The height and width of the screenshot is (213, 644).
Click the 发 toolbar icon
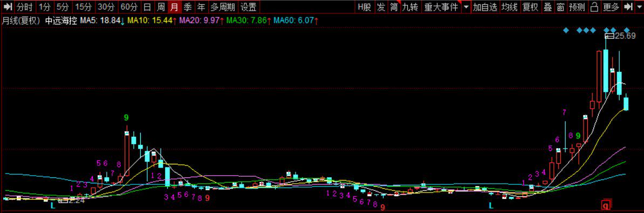pyautogui.click(x=381, y=7)
